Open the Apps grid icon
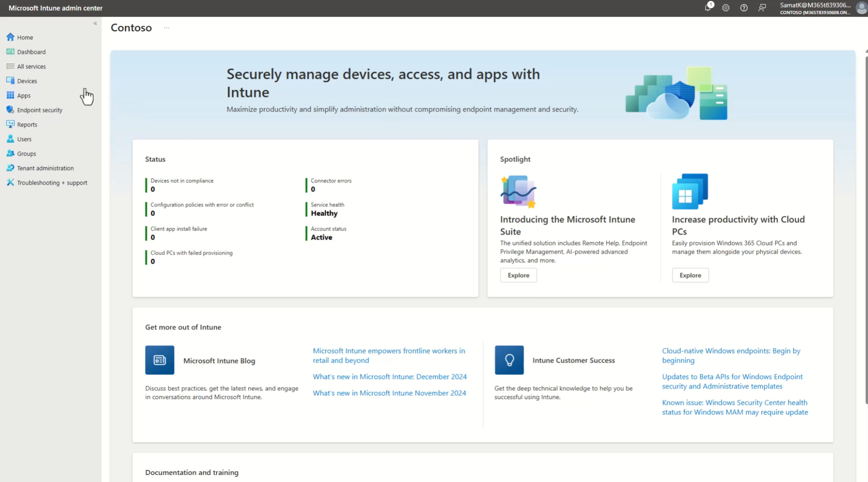Viewport: 868px width, 482px height. (10, 95)
